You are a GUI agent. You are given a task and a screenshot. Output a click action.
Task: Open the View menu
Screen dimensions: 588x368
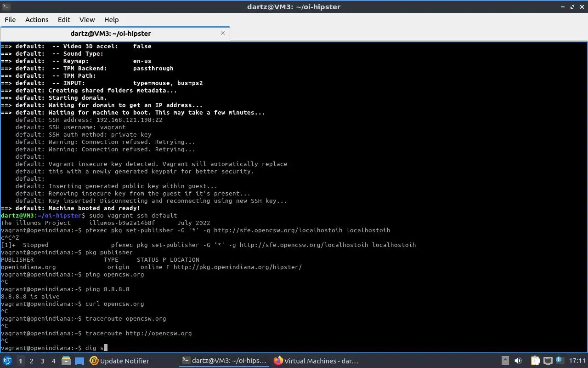[x=87, y=19]
